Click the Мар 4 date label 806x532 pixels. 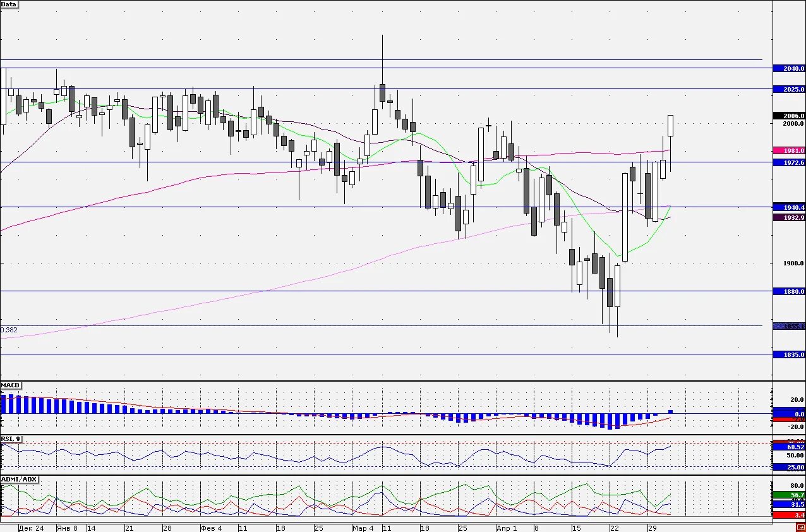click(x=363, y=528)
